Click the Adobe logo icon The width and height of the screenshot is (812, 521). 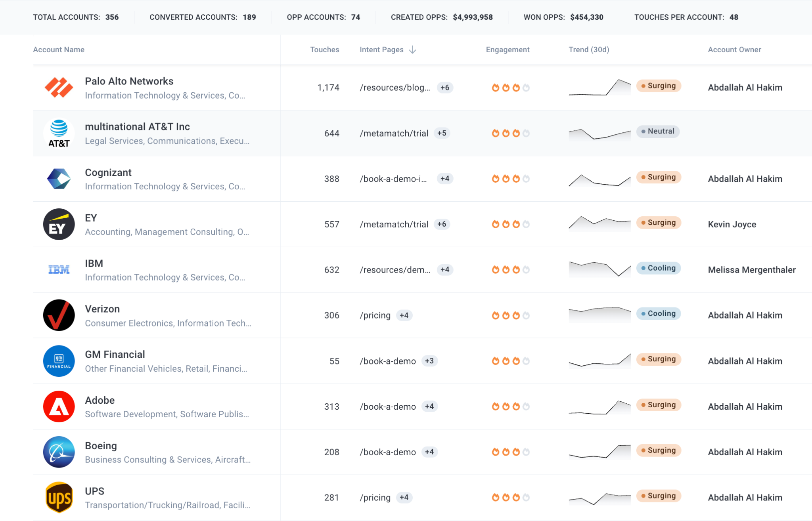coord(59,406)
